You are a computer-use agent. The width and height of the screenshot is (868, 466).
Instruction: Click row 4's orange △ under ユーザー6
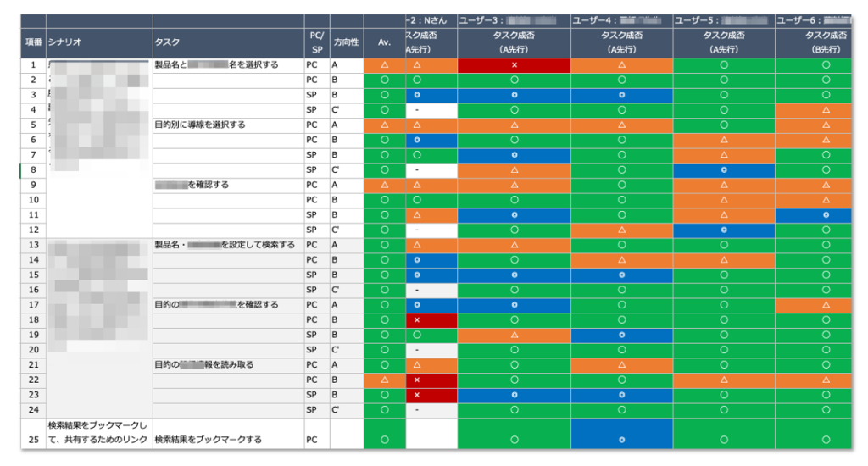[825, 110]
